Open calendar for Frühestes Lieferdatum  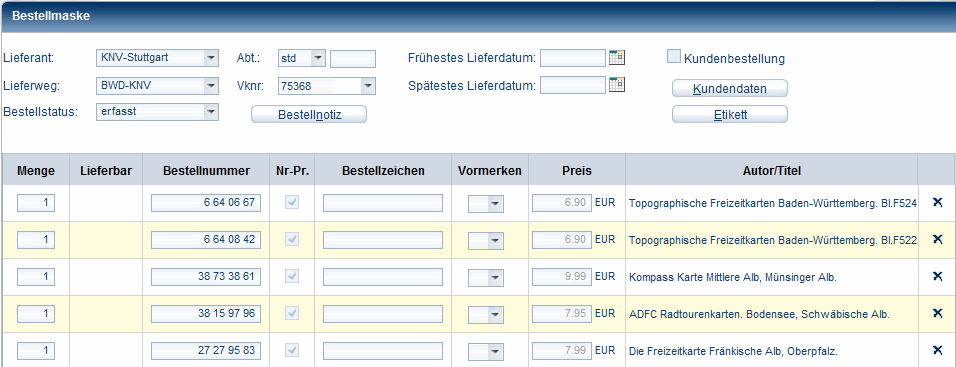click(617, 58)
